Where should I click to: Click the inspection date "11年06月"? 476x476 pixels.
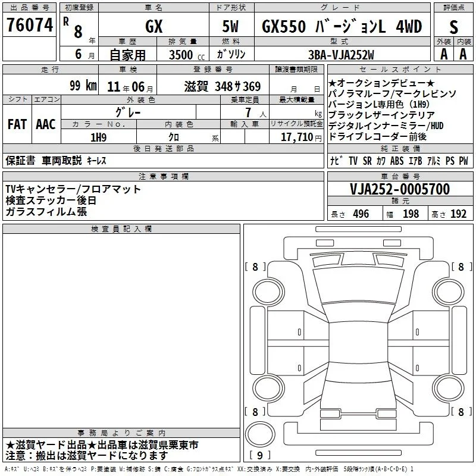(x=130, y=87)
